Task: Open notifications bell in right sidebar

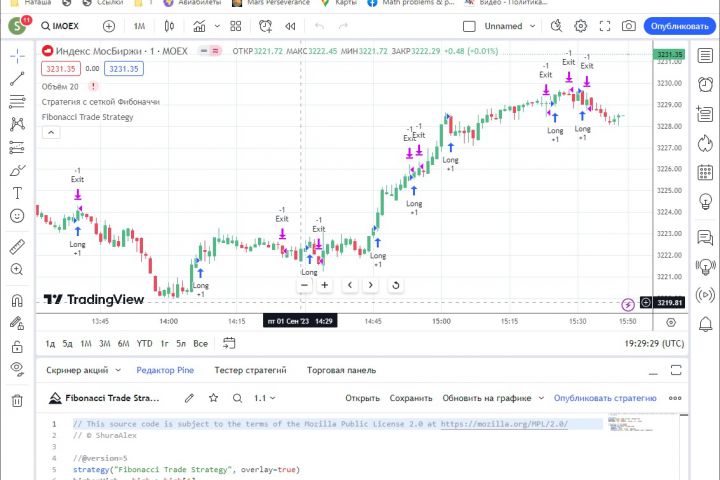Action: [705, 324]
